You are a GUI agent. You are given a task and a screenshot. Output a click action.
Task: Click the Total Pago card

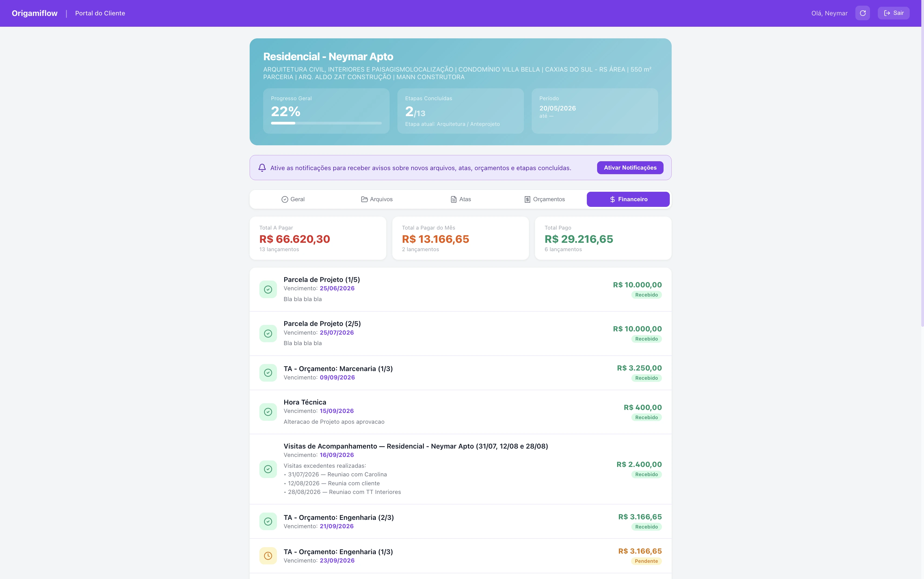(603, 238)
